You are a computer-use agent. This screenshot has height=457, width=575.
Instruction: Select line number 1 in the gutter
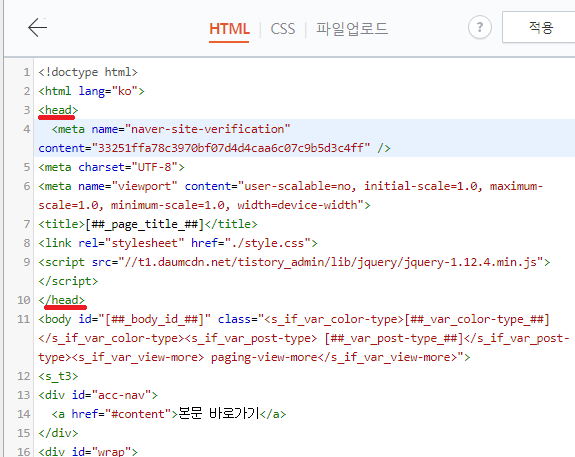click(x=26, y=72)
